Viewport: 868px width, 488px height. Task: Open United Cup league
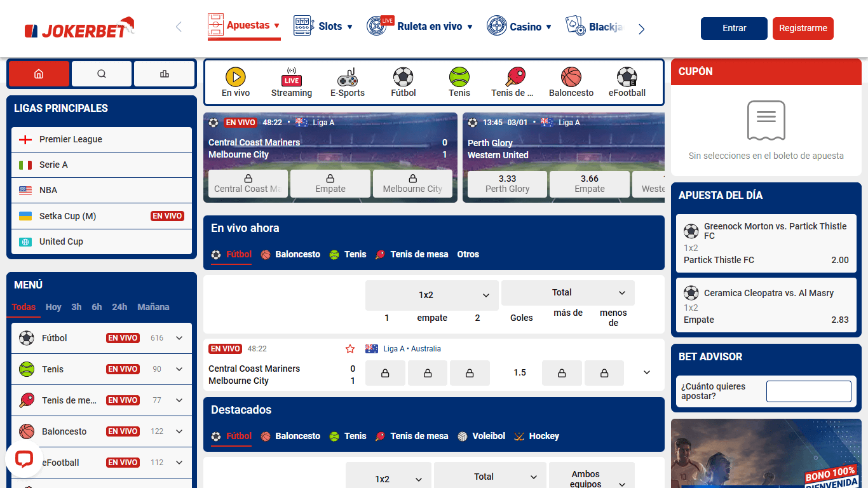102,241
